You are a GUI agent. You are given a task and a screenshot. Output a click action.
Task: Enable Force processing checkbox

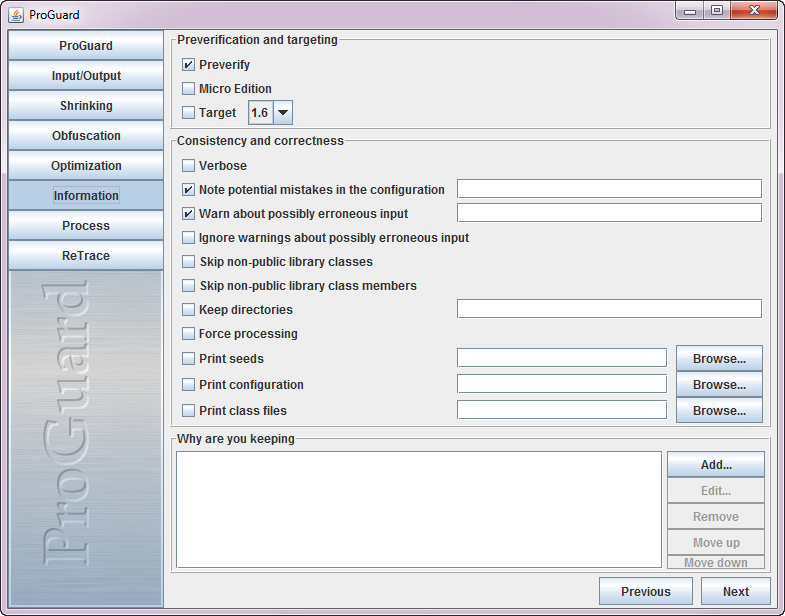coord(188,334)
